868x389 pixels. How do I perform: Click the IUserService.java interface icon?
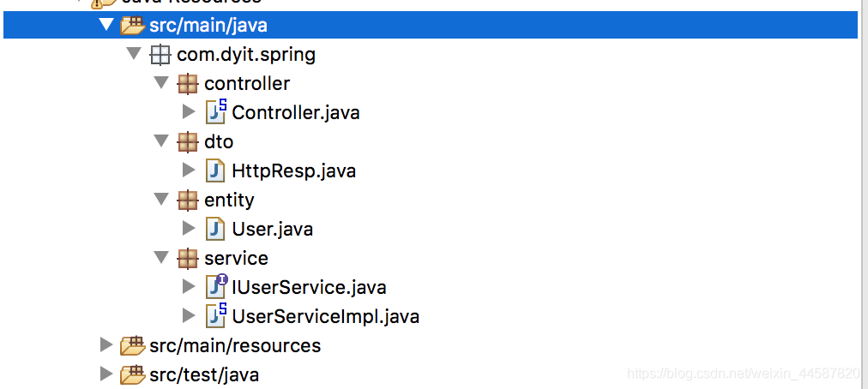point(216,286)
